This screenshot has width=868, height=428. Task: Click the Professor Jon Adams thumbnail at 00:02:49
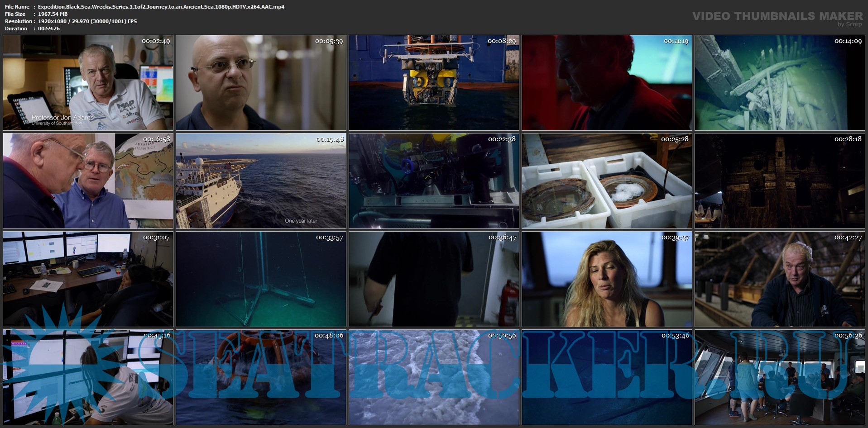click(x=88, y=83)
